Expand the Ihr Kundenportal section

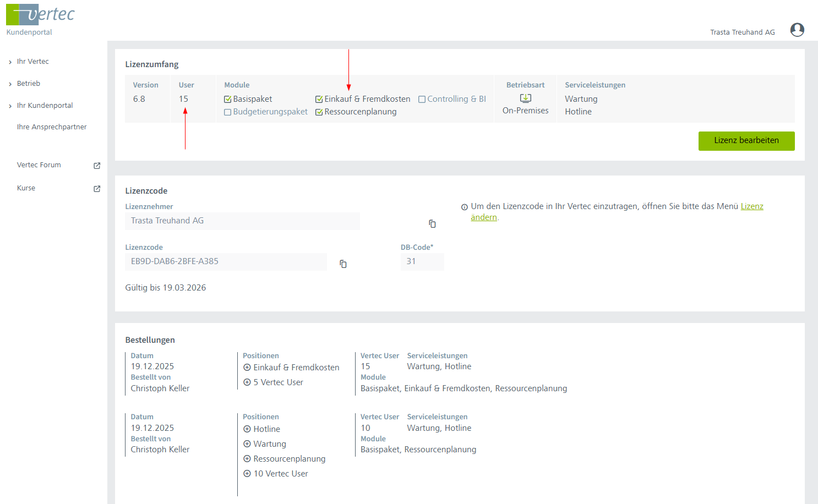(x=45, y=106)
